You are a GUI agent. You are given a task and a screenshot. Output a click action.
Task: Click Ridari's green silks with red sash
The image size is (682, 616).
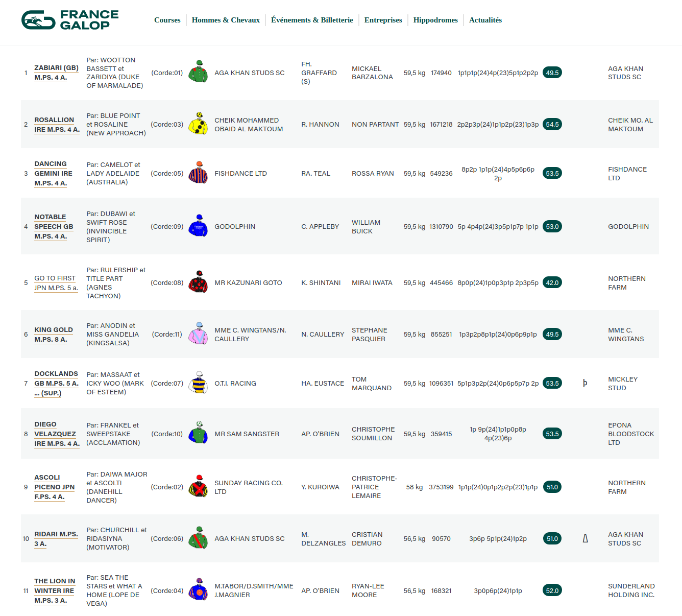tap(198, 538)
